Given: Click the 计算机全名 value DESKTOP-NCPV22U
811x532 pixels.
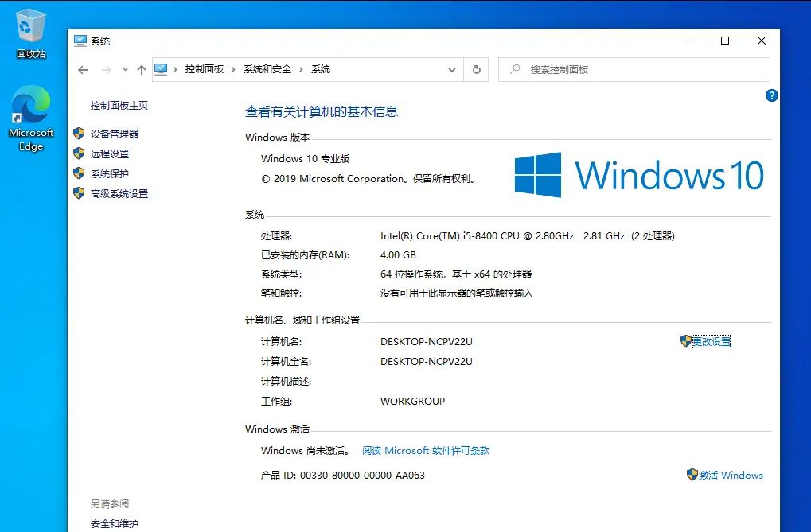Looking at the screenshot, I should [426, 361].
